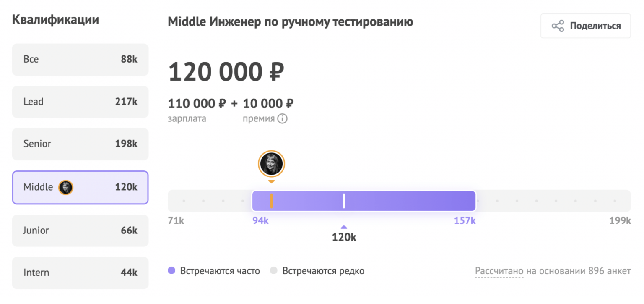Screen dimensions: 644x304
Task: Switch to the Senior qualification
Action: (80, 144)
